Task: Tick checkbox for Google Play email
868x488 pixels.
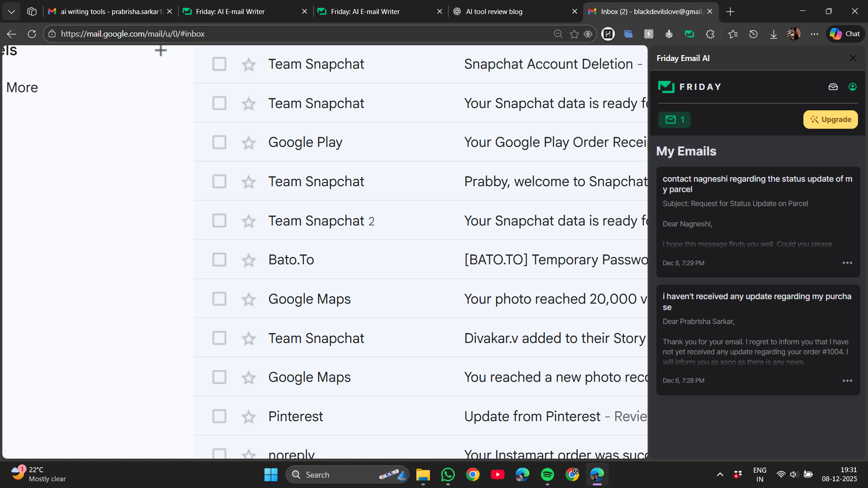Action: point(219,142)
